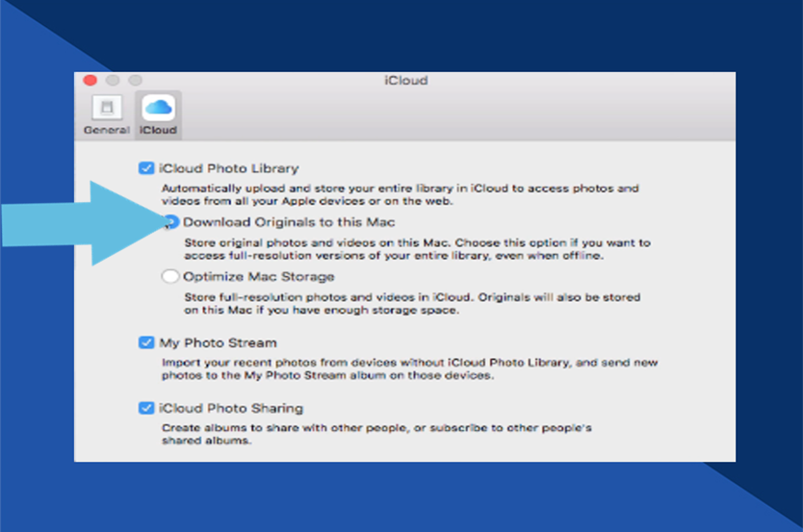Click the iCloud Photo Library label

tap(228, 168)
